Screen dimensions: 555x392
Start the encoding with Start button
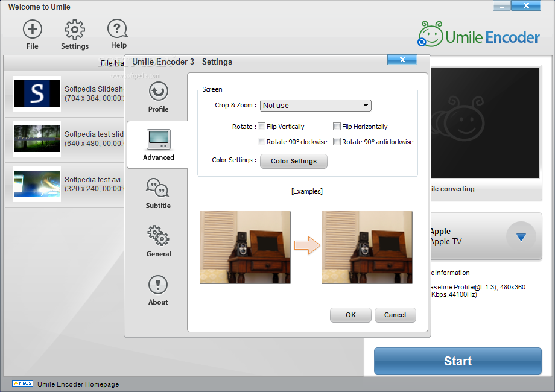coord(458,361)
